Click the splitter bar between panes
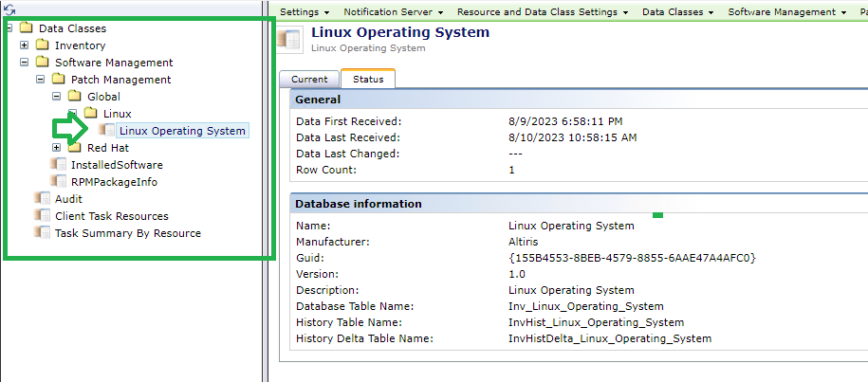The width and height of the screenshot is (868, 382). 266,190
